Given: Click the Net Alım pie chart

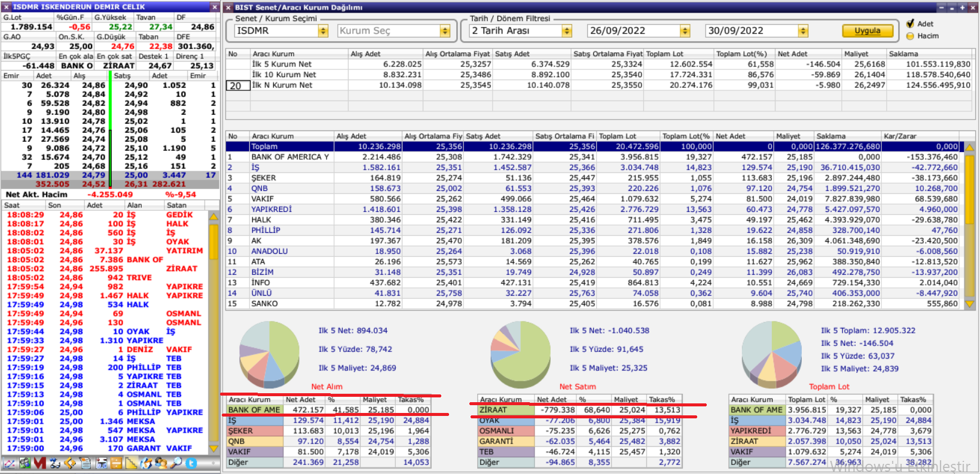Looking at the screenshot, I should coord(269,354).
